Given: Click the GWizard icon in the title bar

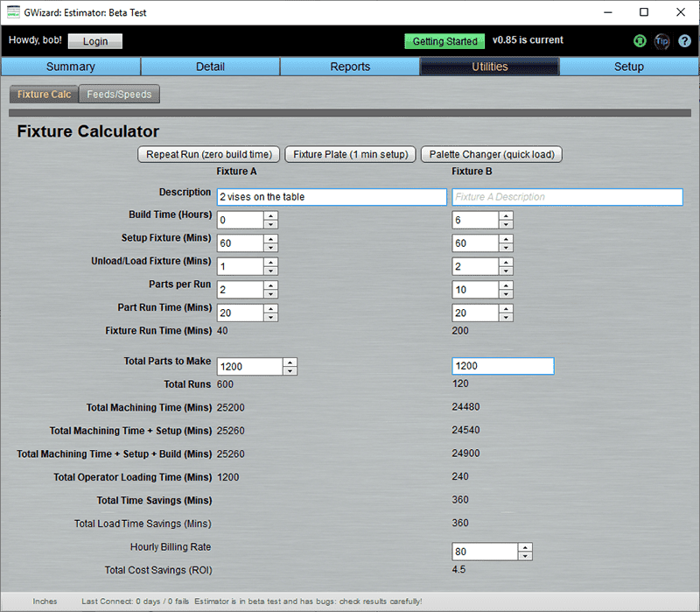Looking at the screenshot, I should tap(11, 12).
